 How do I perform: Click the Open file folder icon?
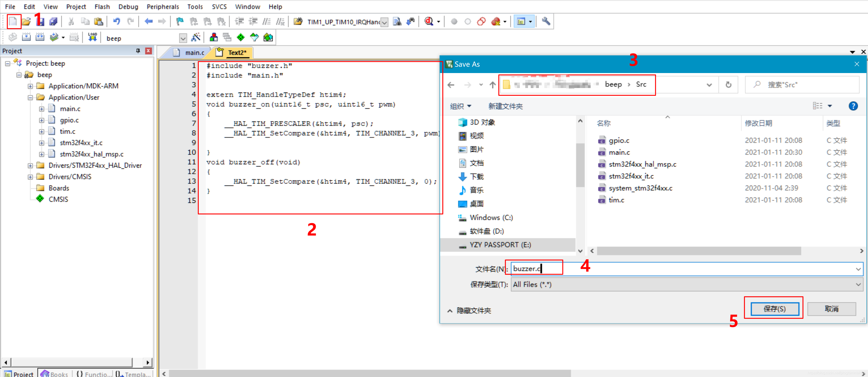coord(26,22)
